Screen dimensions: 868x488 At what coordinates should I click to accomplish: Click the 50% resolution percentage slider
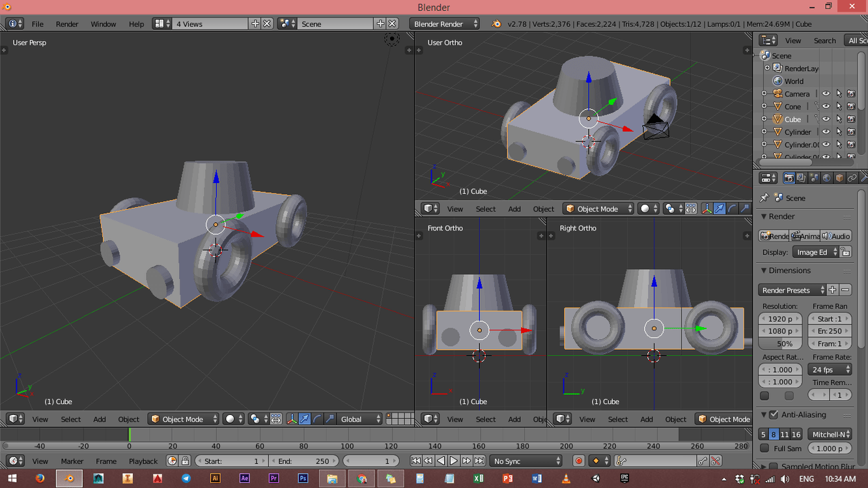tap(780, 343)
